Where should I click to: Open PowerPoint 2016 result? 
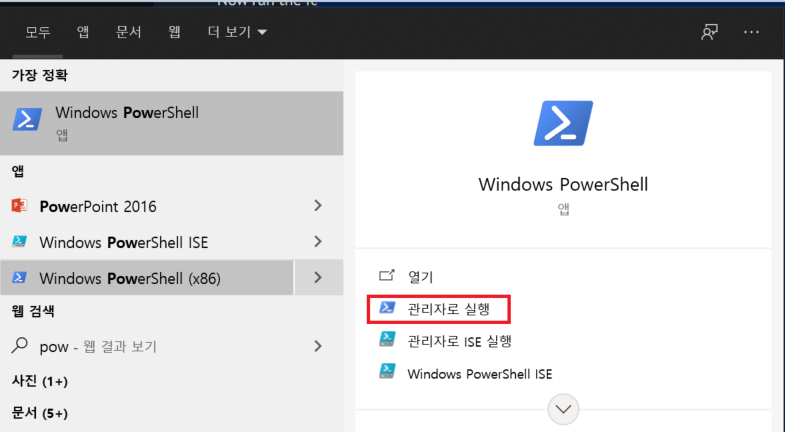click(147, 206)
